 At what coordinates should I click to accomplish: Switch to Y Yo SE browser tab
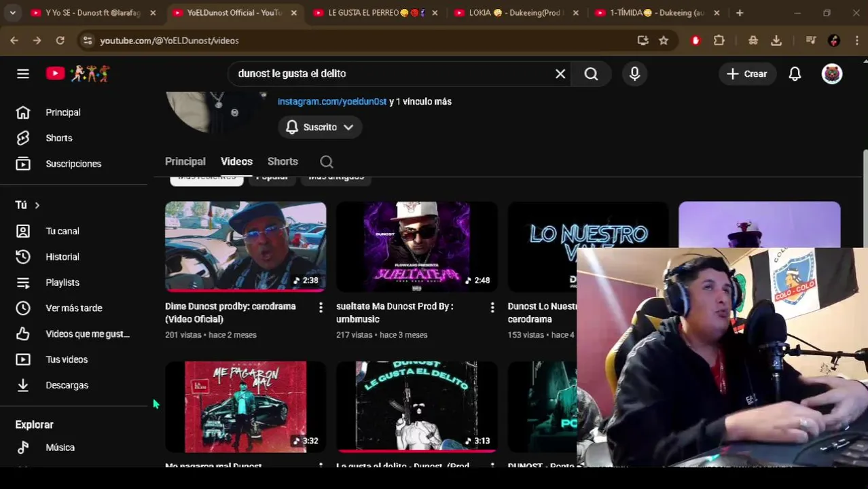(x=93, y=13)
